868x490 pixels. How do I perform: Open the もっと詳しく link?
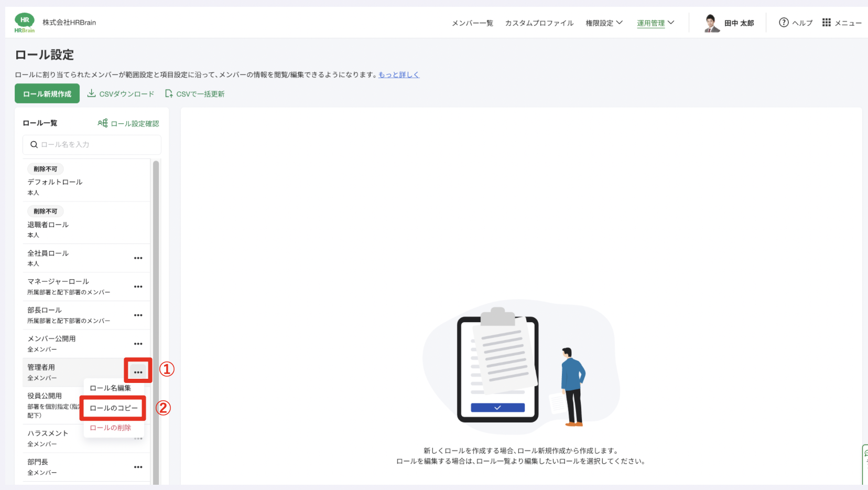coord(399,75)
